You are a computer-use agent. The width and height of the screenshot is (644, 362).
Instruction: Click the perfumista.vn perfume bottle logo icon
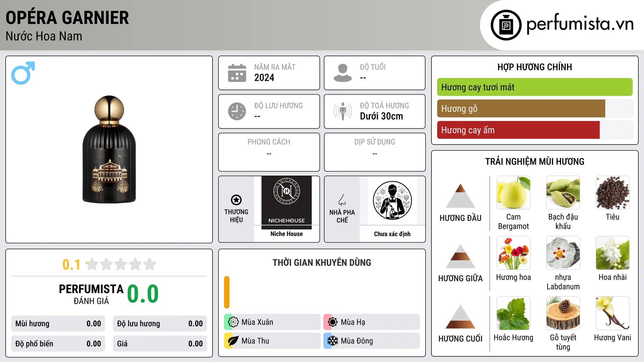tap(506, 25)
